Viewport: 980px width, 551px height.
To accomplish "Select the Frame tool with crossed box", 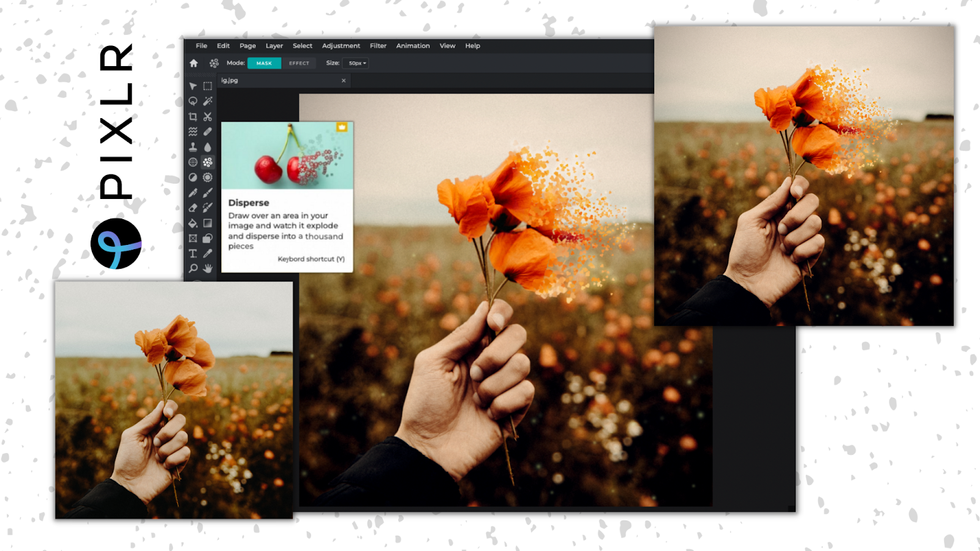I will [x=193, y=238].
